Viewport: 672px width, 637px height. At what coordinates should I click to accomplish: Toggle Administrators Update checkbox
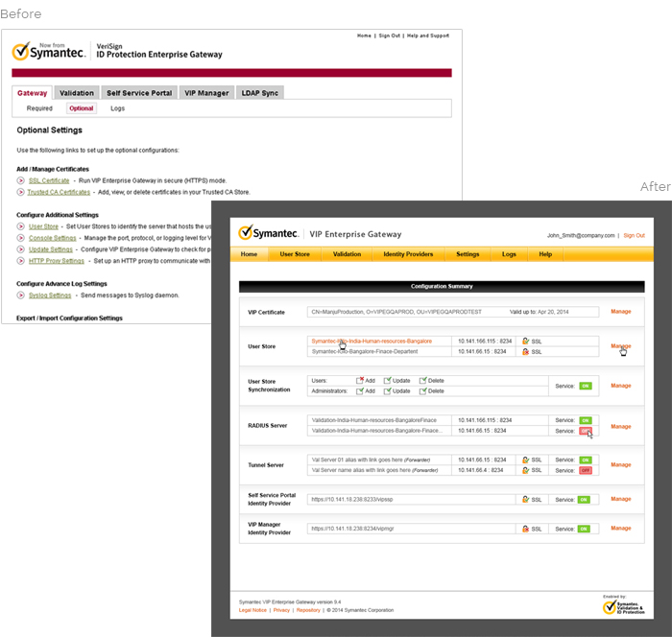[x=388, y=390]
